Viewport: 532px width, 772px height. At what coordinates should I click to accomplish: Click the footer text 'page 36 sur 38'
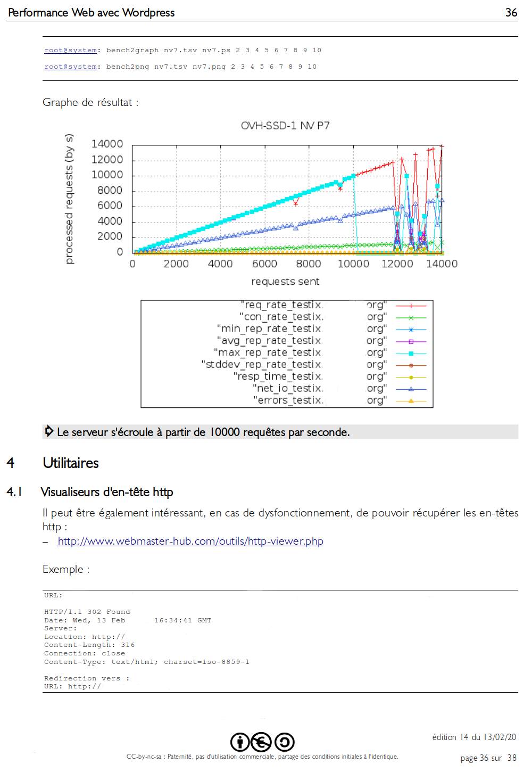point(488,758)
